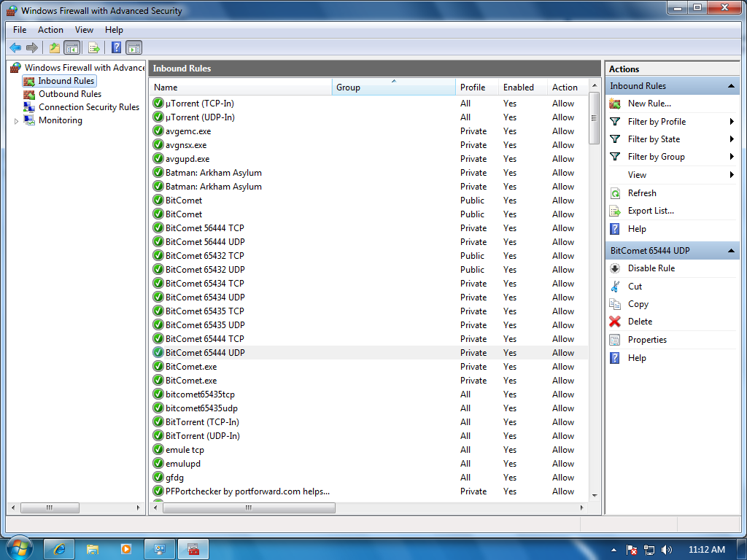This screenshot has width=747, height=560.
Task: Click the Disable Rule down-arrow icon
Action: [x=615, y=268]
